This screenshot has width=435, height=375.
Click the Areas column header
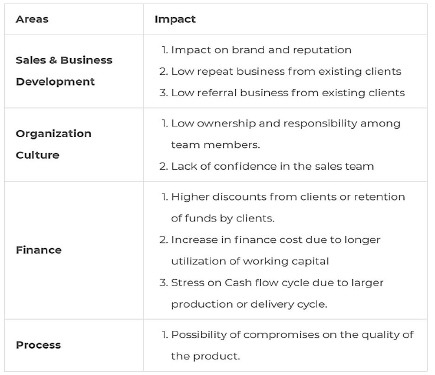(x=32, y=19)
